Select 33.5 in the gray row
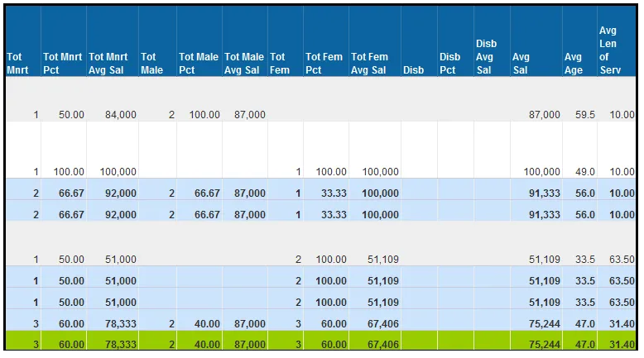This screenshot has height=358, width=644. click(585, 260)
